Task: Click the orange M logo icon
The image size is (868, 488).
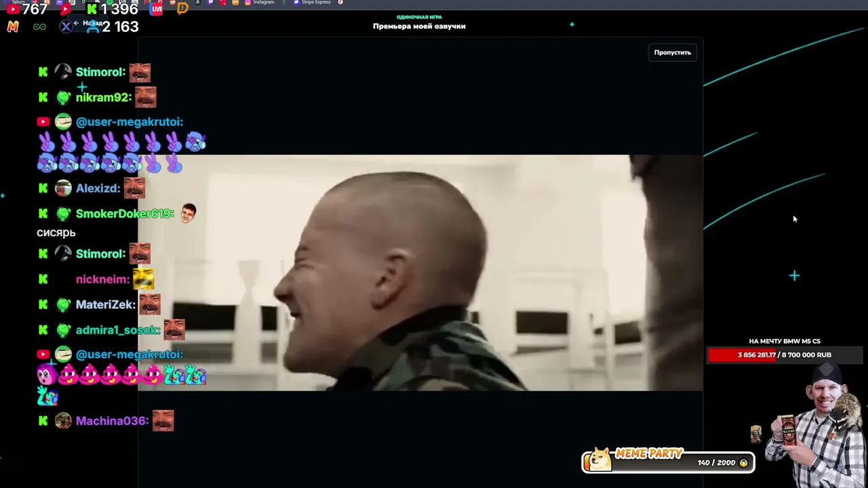Action: pos(13,26)
